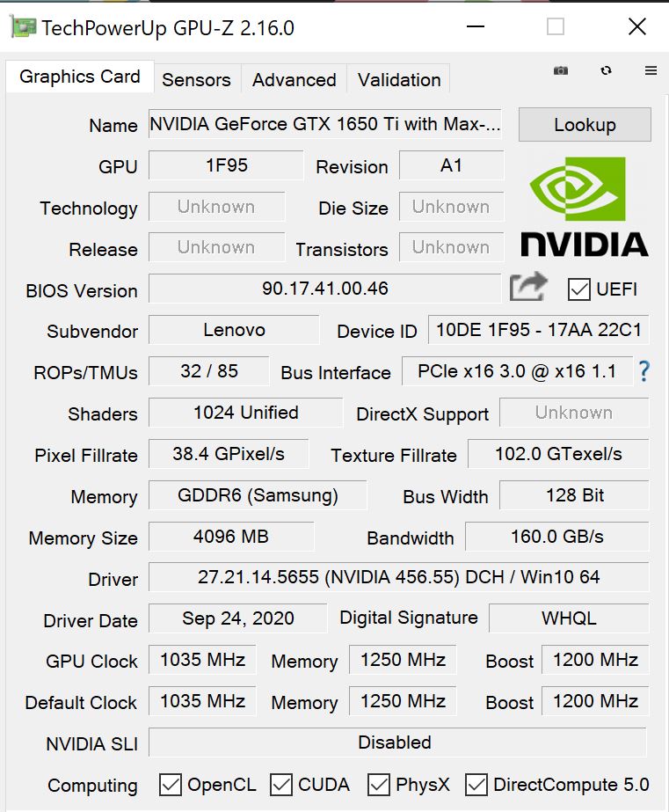Open the hamburger menu icon
This screenshot has width=669, height=812.
[x=651, y=70]
